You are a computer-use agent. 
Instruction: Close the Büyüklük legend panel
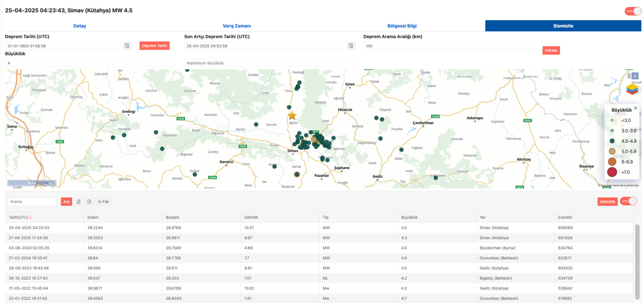635,108
